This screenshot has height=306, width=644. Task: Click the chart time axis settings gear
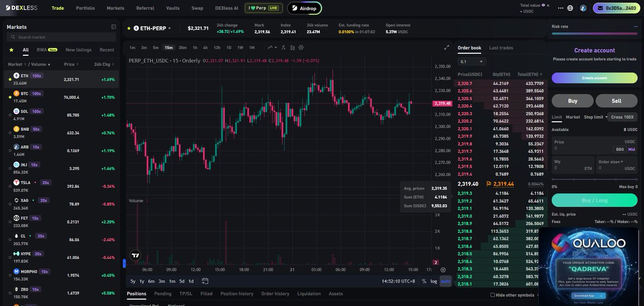[x=443, y=270]
